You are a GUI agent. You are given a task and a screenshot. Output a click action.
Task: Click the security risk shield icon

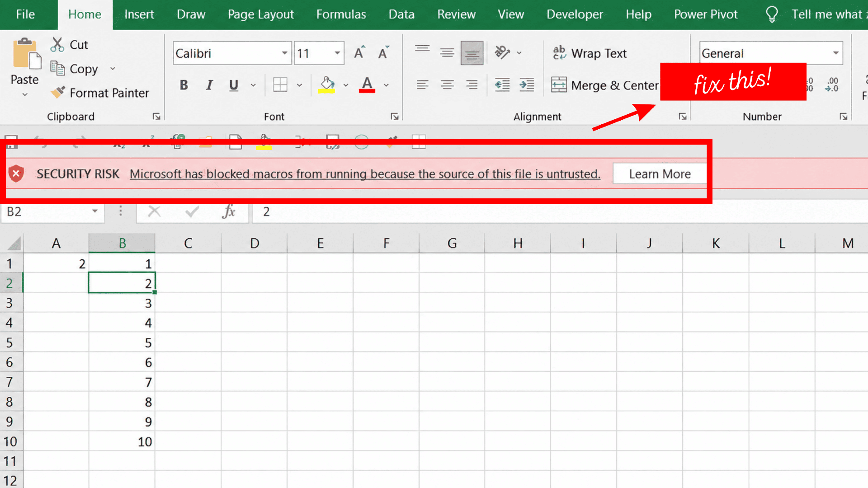[x=16, y=174]
